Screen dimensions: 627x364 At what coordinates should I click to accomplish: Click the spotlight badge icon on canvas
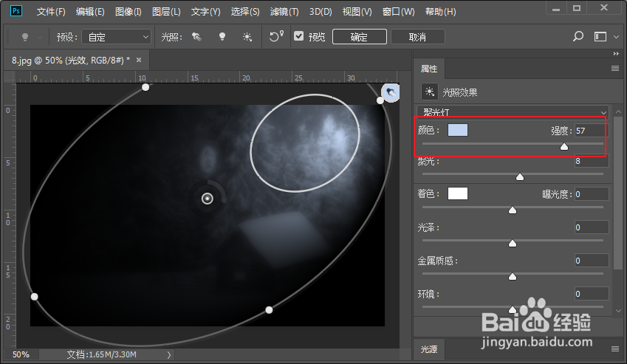[390, 93]
